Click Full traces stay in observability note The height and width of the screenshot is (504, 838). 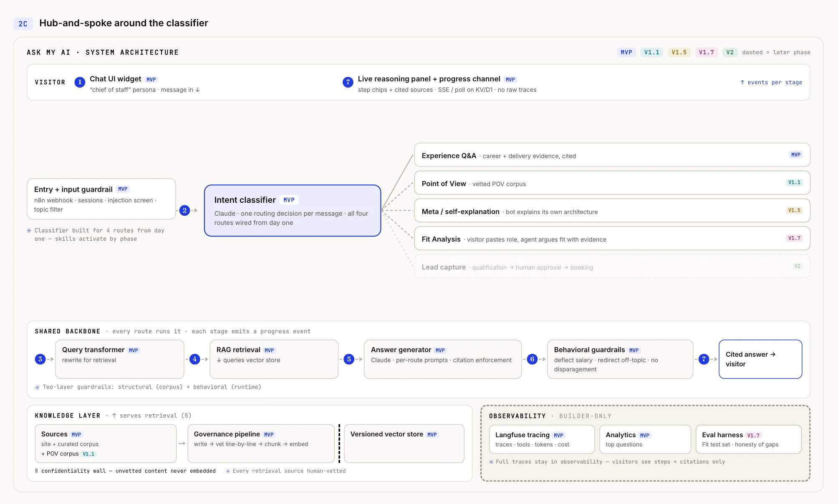(607, 462)
